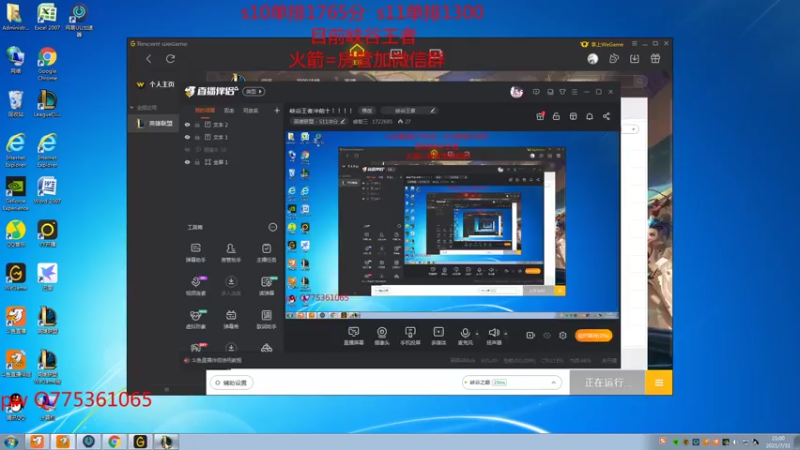Open the 弹幕助手 tool in the toolbox
Viewport: 800px width, 450px height.
[195, 252]
